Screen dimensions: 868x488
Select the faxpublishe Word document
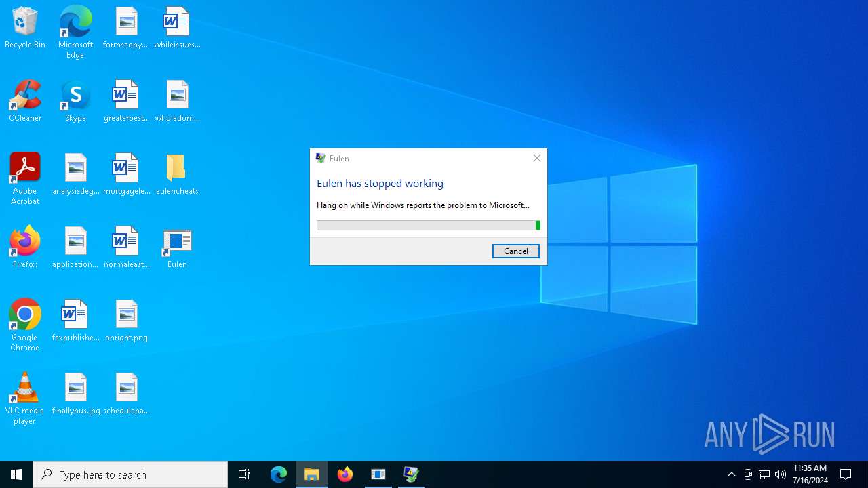(75, 321)
